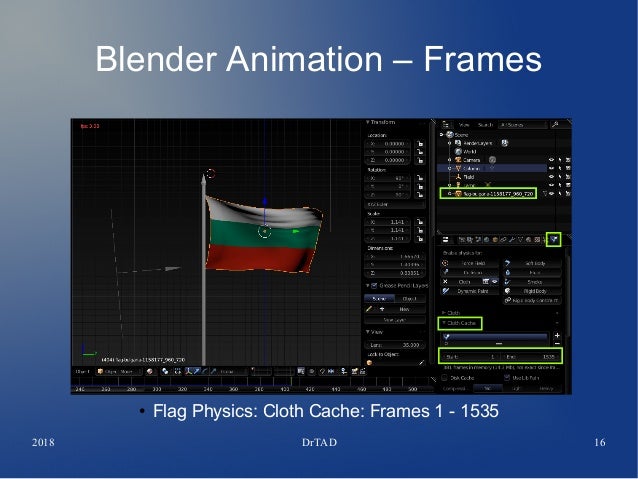Click the eyedropper in Lock to Object
638x479 pixels.
point(422,363)
